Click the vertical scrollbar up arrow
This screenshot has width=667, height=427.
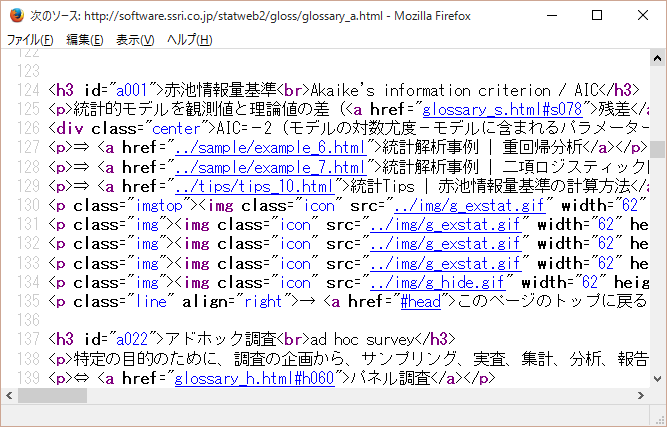tap(657, 59)
